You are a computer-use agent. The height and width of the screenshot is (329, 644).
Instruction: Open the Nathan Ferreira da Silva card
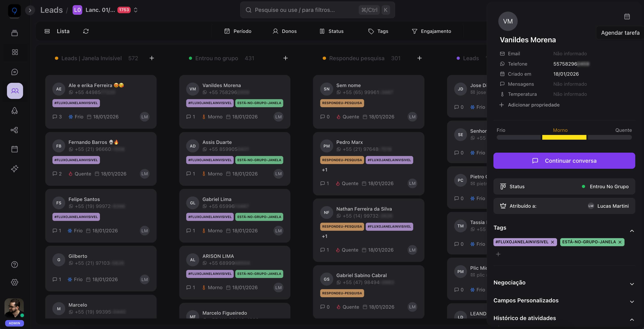pyautogui.click(x=369, y=230)
